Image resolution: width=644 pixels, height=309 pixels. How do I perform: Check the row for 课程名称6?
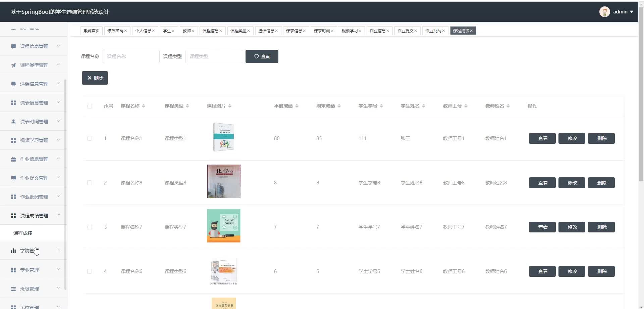(90, 271)
